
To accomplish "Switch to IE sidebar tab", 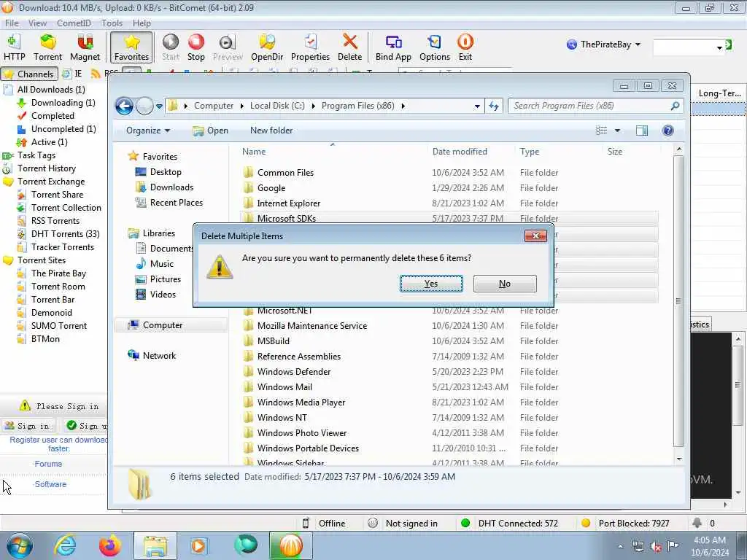I will tap(72, 74).
